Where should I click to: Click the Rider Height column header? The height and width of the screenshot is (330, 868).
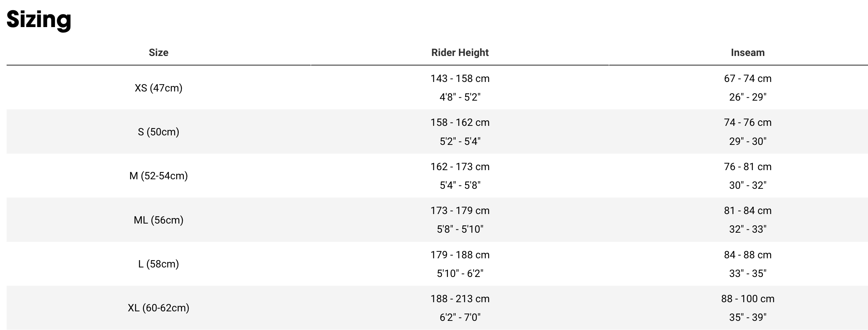pos(460,53)
